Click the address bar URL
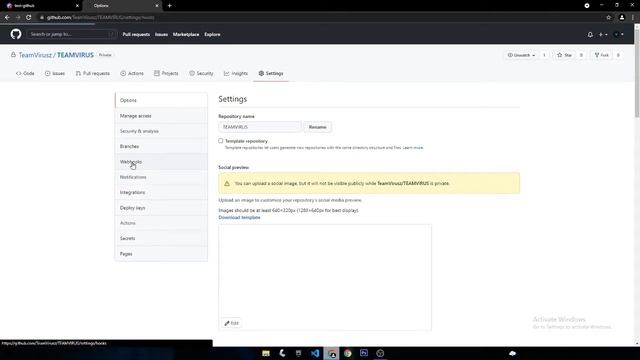The width and height of the screenshot is (640, 360). click(100, 18)
